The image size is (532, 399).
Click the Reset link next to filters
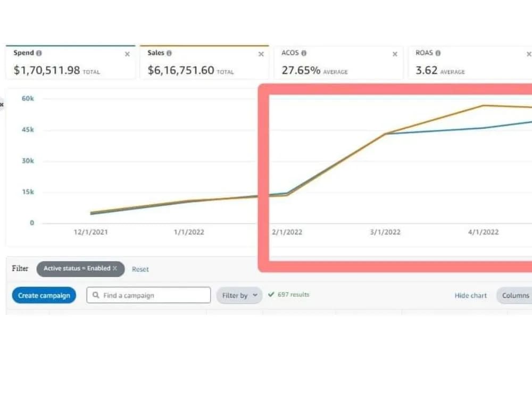(x=140, y=269)
